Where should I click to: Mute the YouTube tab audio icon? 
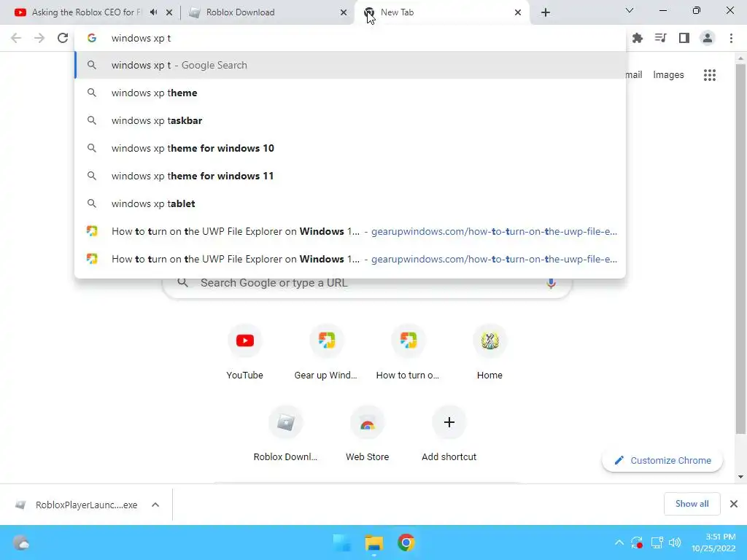click(x=153, y=12)
